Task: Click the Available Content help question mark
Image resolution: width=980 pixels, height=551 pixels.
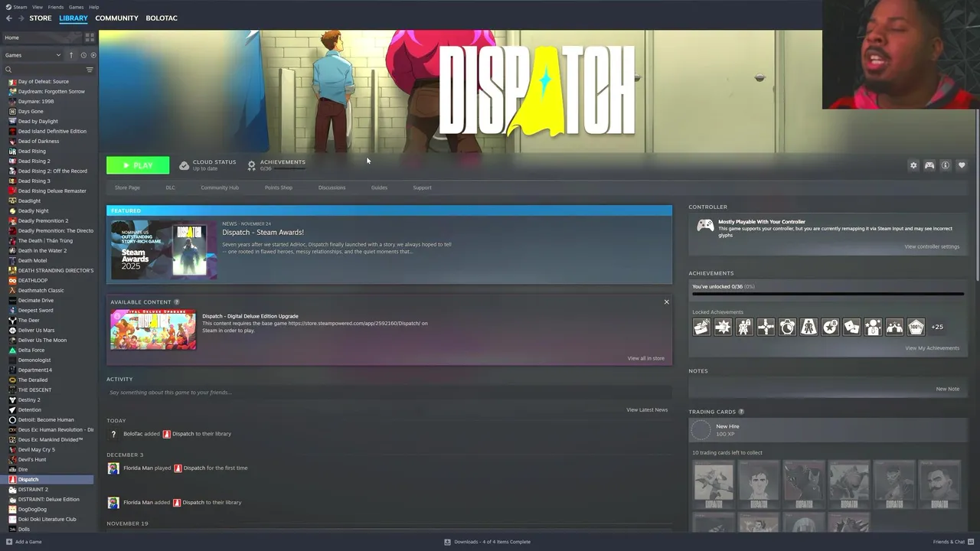Action: [x=177, y=302]
